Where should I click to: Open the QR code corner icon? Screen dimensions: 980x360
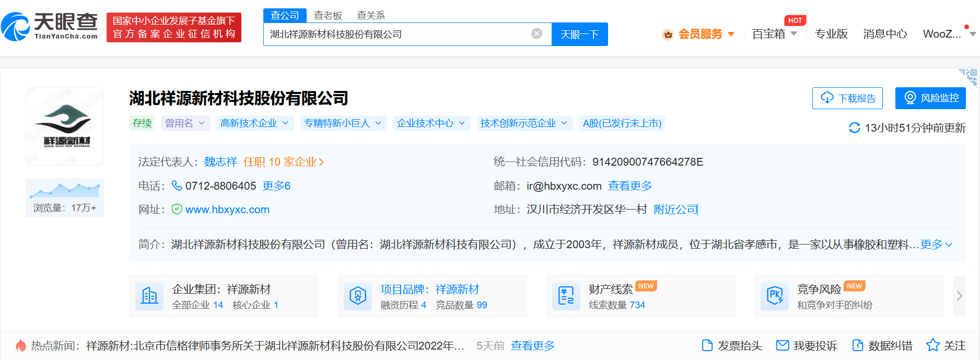[x=969, y=77]
